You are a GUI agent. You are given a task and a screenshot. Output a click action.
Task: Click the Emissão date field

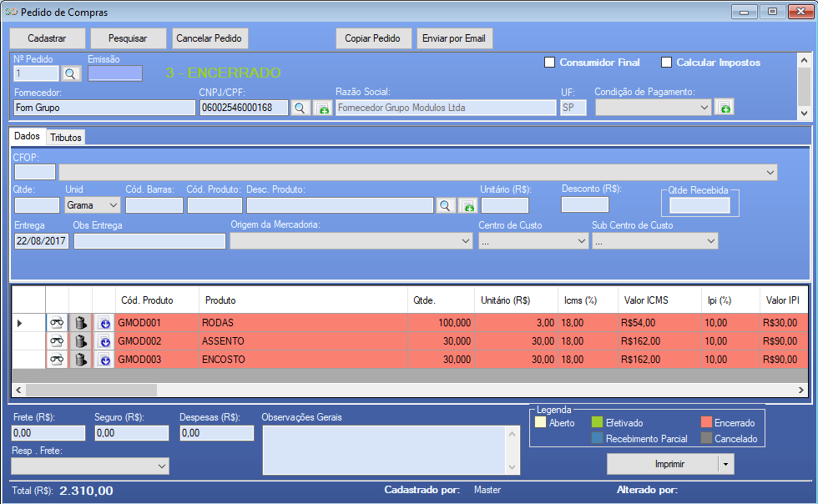pos(115,73)
